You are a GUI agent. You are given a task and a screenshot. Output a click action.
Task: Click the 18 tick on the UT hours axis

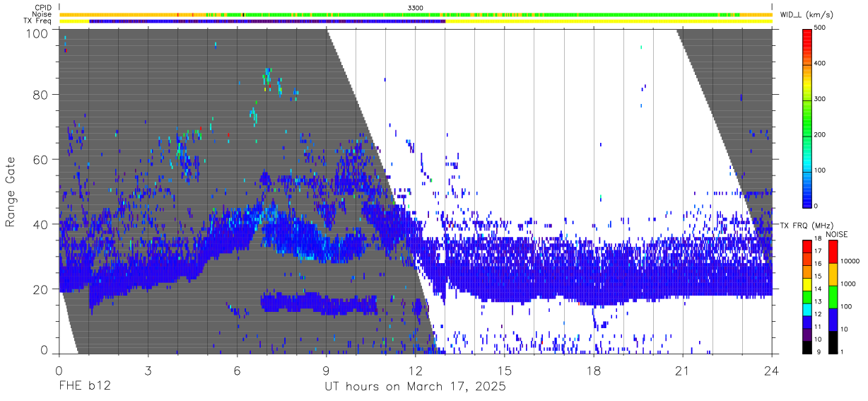[594, 370]
